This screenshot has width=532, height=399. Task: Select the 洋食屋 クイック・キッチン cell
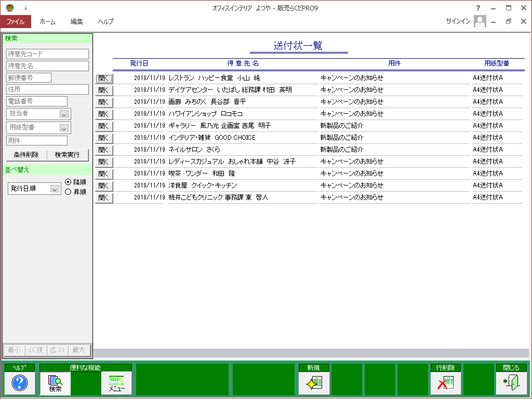(x=243, y=185)
